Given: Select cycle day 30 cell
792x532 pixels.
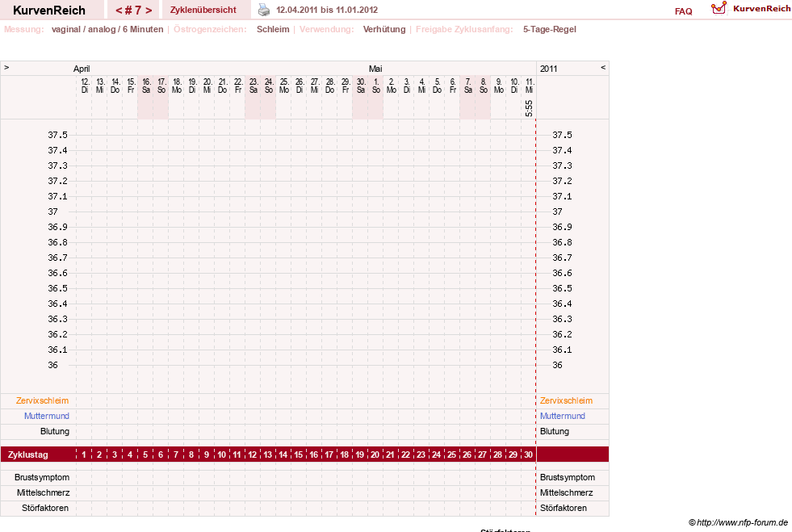Looking at the screenshot, I should (528, 455).
